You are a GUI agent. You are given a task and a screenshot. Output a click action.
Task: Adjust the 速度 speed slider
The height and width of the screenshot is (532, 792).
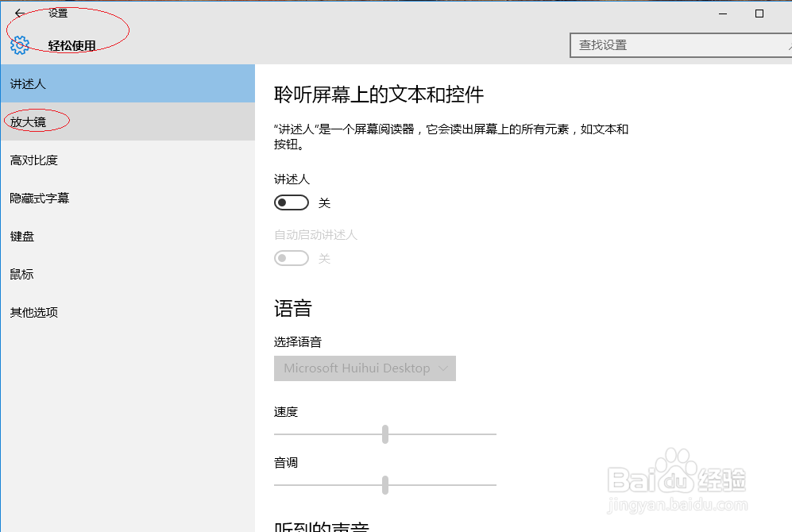[385, 434]
